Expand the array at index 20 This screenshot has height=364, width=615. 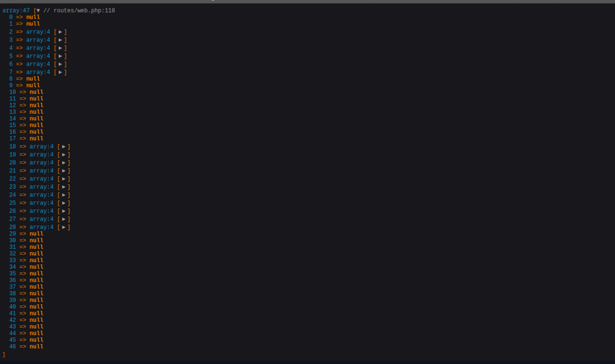[64, 163]
